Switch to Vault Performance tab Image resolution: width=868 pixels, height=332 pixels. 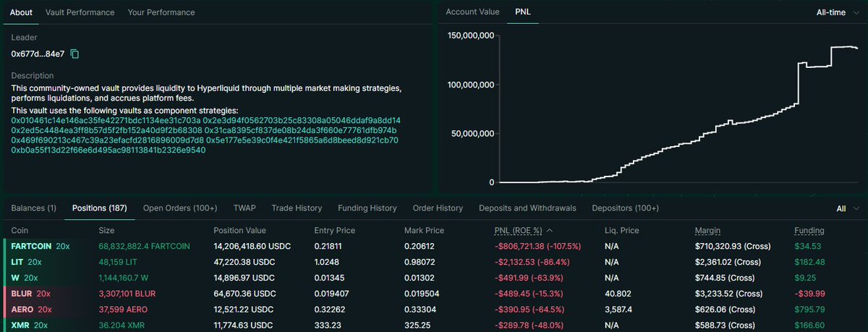(80, 12)
